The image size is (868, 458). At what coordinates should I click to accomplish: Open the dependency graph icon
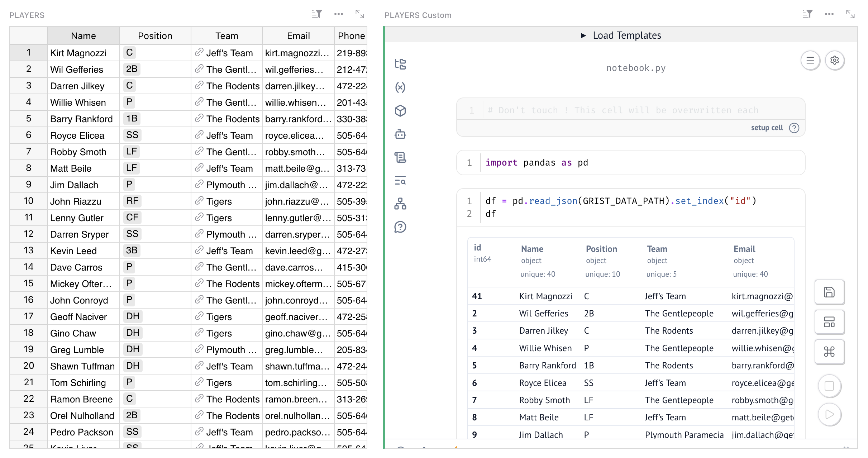click(x=400, y=204)
